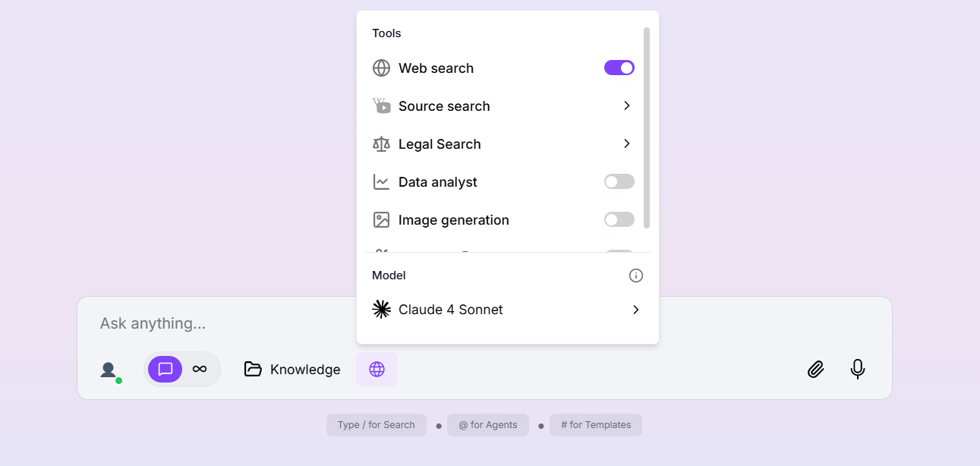Open the Claude 4 Sonnet model chevron

tap(636, 310)
